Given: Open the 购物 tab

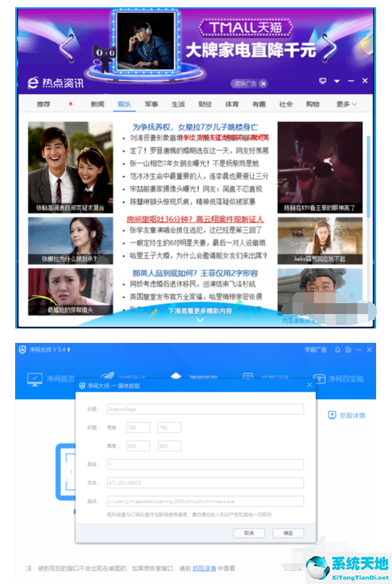Looking at the screenshot, I should 313,104.
